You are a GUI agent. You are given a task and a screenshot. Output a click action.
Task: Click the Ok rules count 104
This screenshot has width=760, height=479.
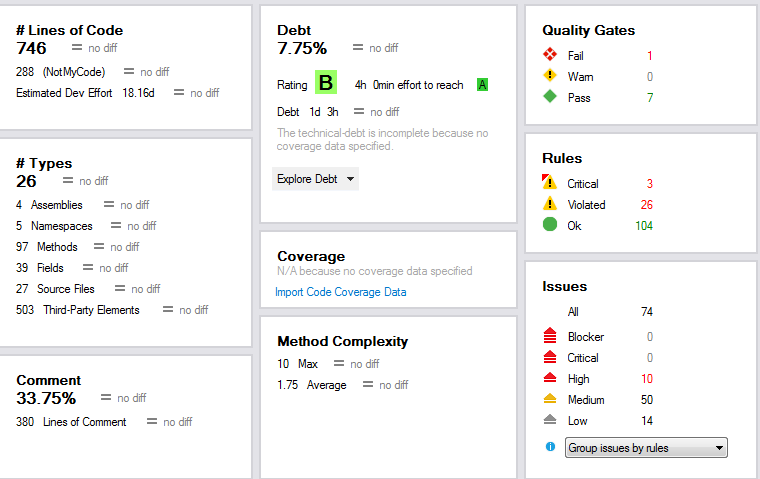(x=644, y=225)
